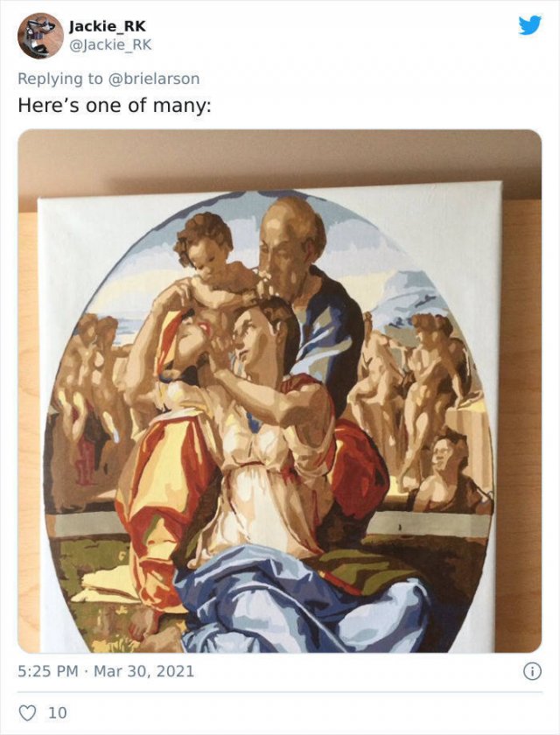Open the @Jackie_RK handle link

tap(110, 45)
